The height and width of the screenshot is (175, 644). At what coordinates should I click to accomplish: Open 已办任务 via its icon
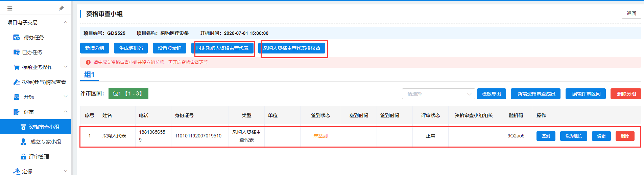16,52
